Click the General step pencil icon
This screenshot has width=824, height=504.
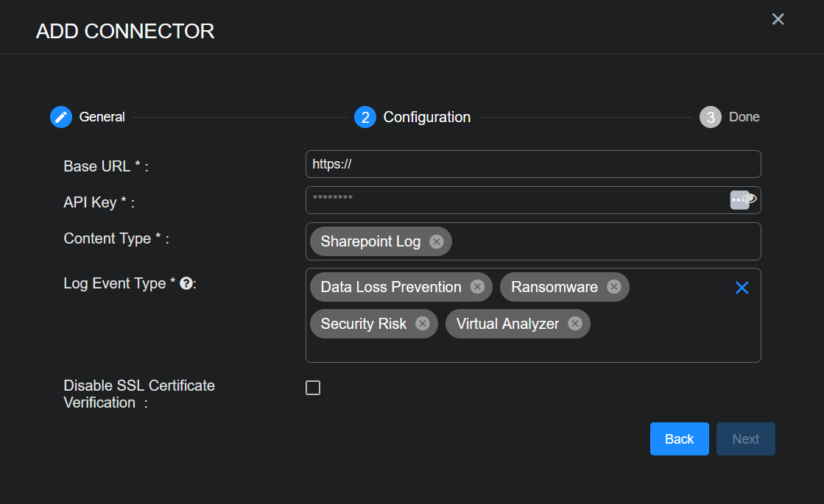61,117
